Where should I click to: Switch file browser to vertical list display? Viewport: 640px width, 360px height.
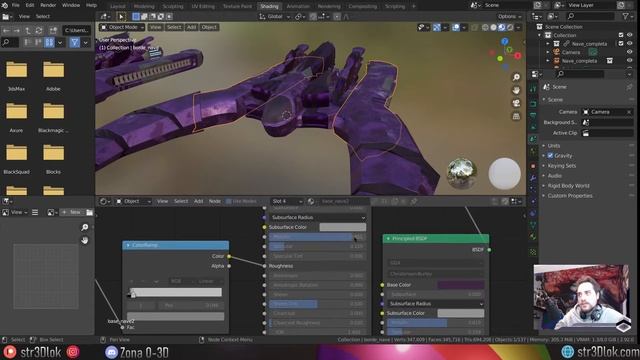tap(28, 42)
